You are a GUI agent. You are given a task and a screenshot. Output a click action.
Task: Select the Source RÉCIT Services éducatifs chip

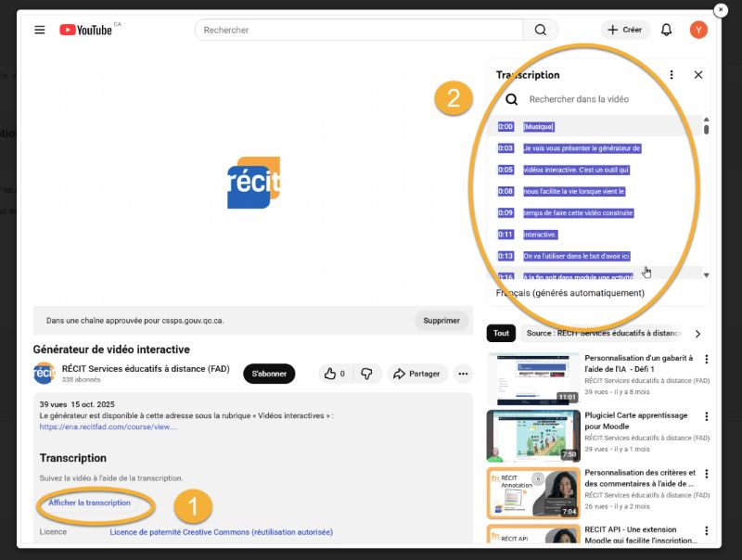click(x=603, y=333)
